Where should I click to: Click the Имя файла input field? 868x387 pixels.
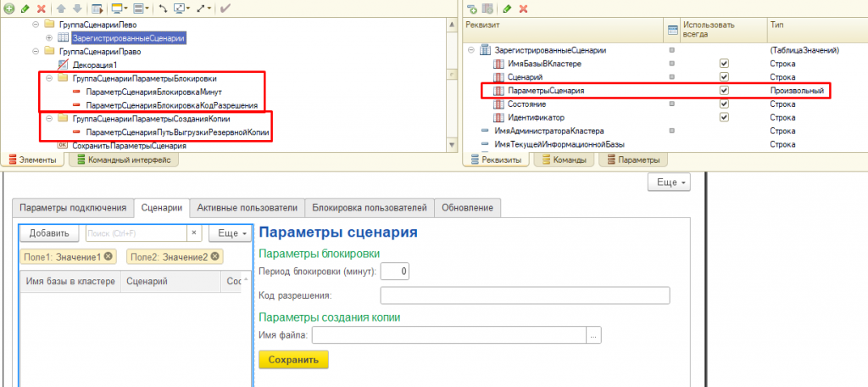pos(449,335)
